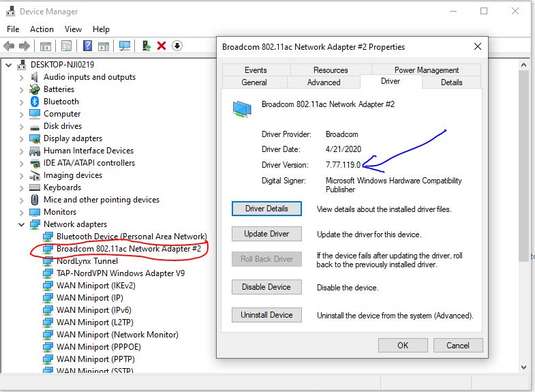Switch to the General tab

[x=254, y=82]
